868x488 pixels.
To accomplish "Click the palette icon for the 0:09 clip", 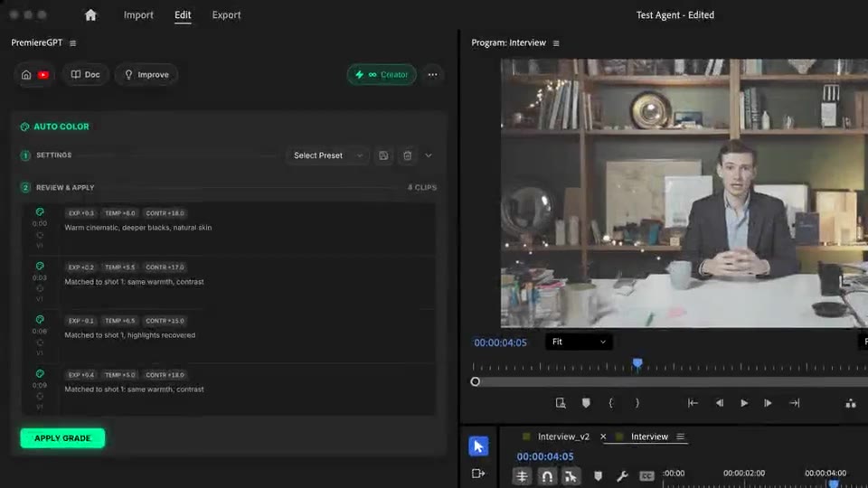I will [40, 373].
